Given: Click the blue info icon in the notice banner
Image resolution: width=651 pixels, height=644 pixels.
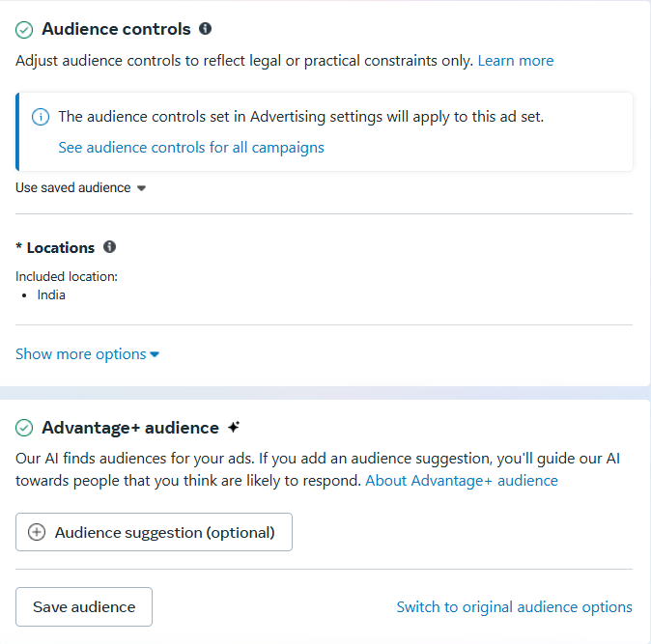Looking at the screenshot, I should 40,117.
